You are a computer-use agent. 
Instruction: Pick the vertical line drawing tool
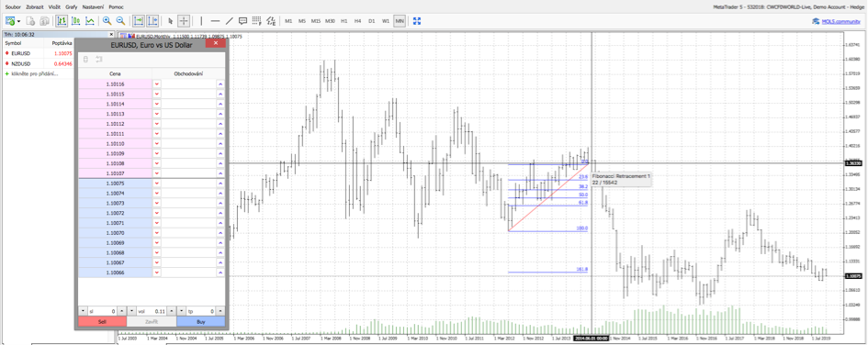pos(201,21)
